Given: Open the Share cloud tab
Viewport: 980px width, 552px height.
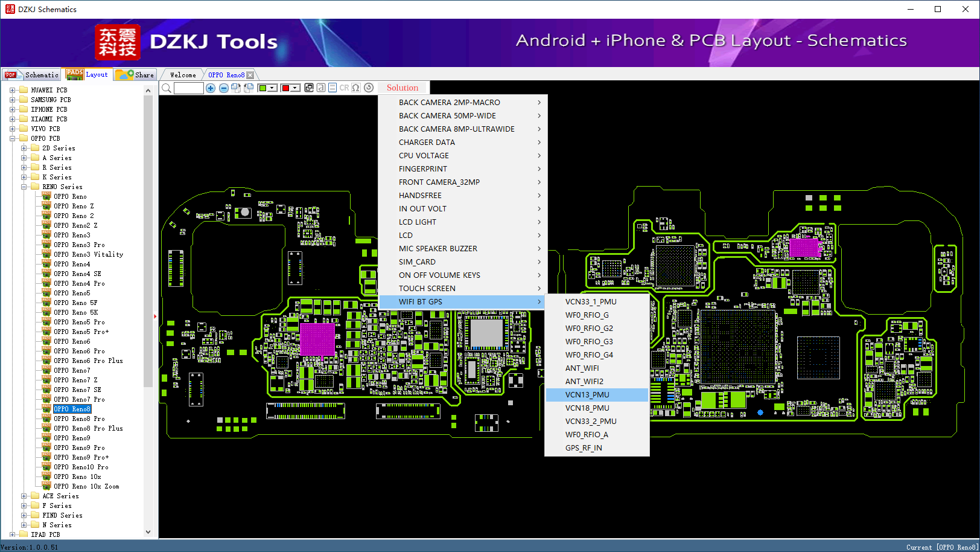Looking at the screenshot, I should point(135,75).
